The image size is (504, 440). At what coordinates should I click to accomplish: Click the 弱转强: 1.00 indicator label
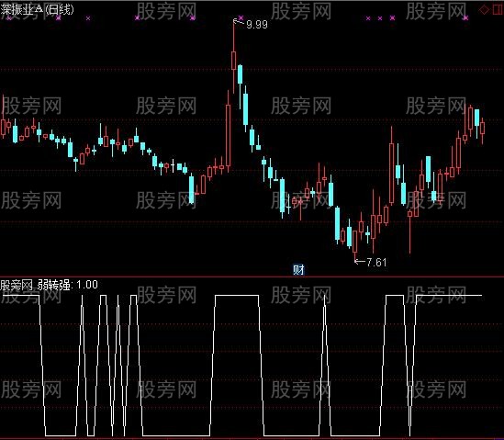click(x=68, y=285)
